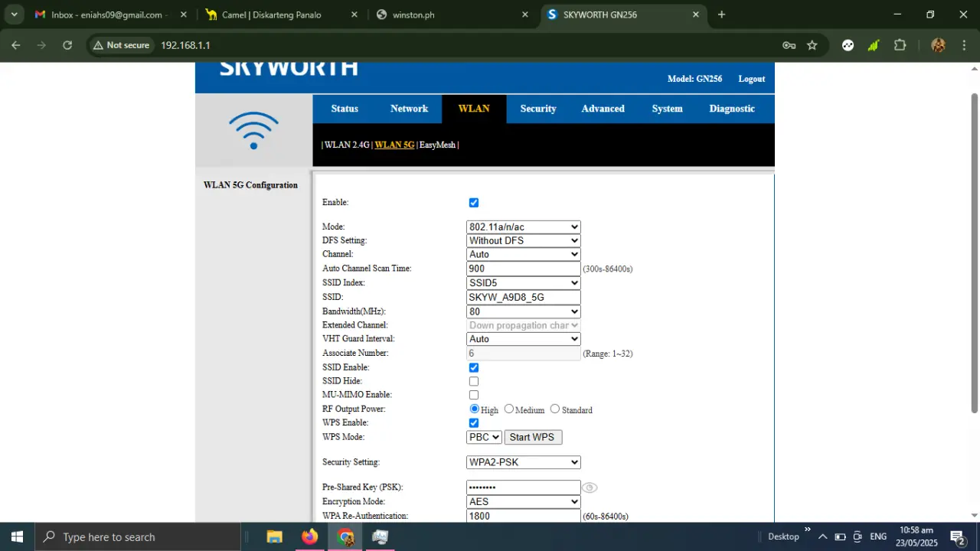The width and height of the screenshot is (980, 551).
Task: Open the DFS Setting dropdown
Action: 524,240
